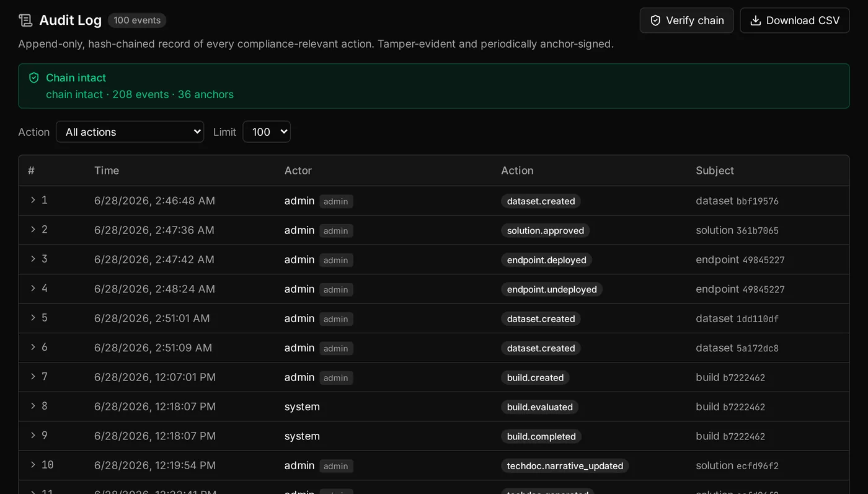Click the Verify chain button

click(x=686, y=20)
